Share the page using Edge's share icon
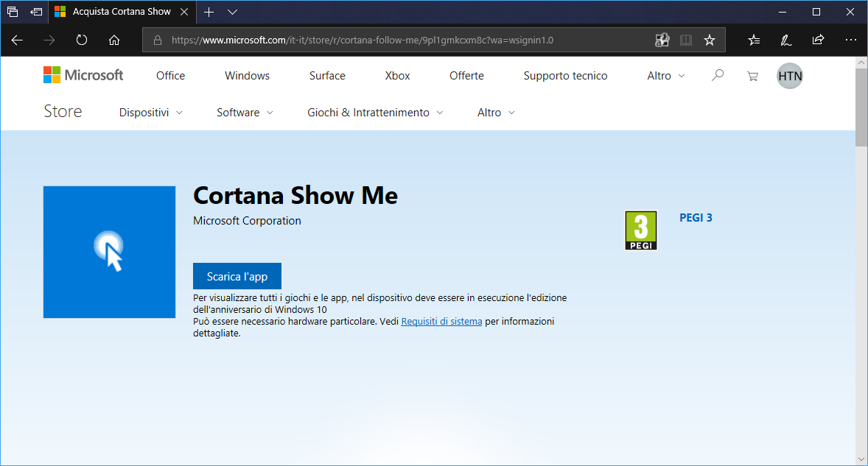This screenshot has width=868, height=466. (x=818, y=40)
